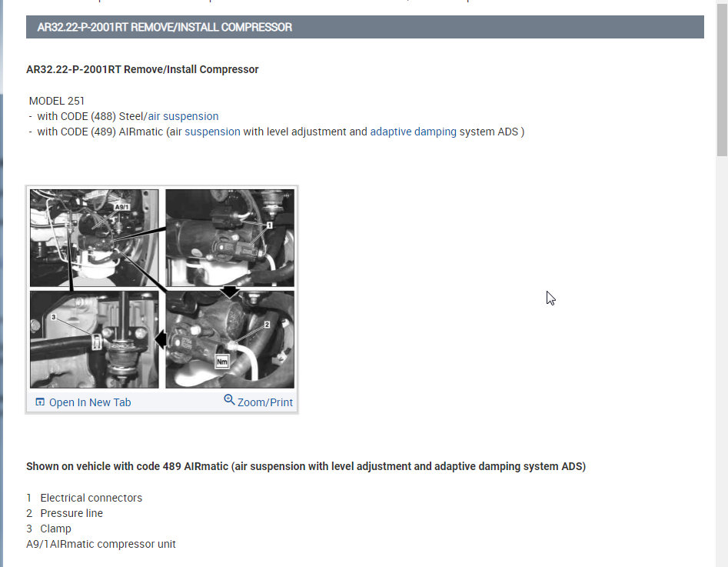The image size is (728, 567).
Task: Open the image in a new tab
Action: 84,402
